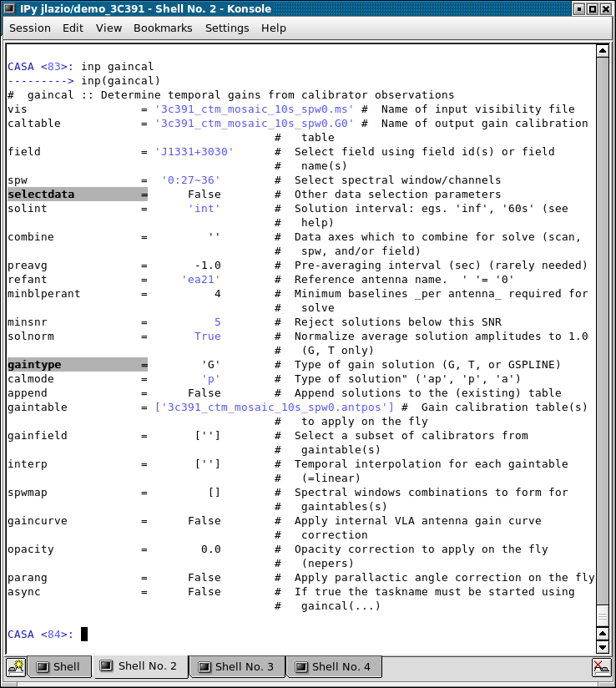This screenshot has height=688, width=616.
Task: Open the Session menu
Action: pyautogui.click(x=30, y=28)
